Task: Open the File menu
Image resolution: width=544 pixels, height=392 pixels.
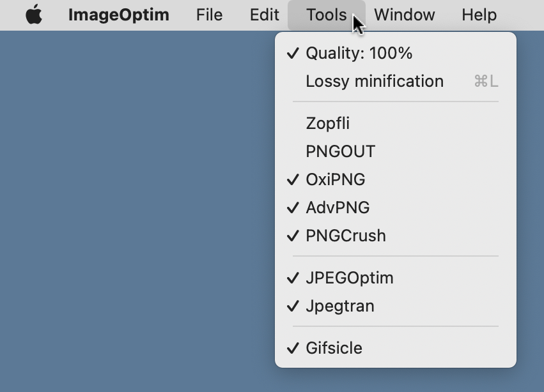Action: click(209, 14)
